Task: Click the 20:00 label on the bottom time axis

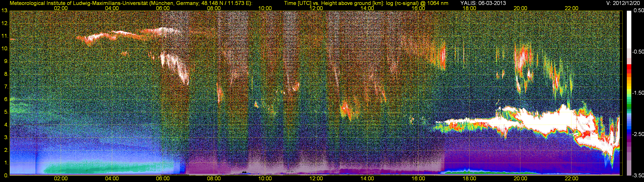Action: pos(521,179)
